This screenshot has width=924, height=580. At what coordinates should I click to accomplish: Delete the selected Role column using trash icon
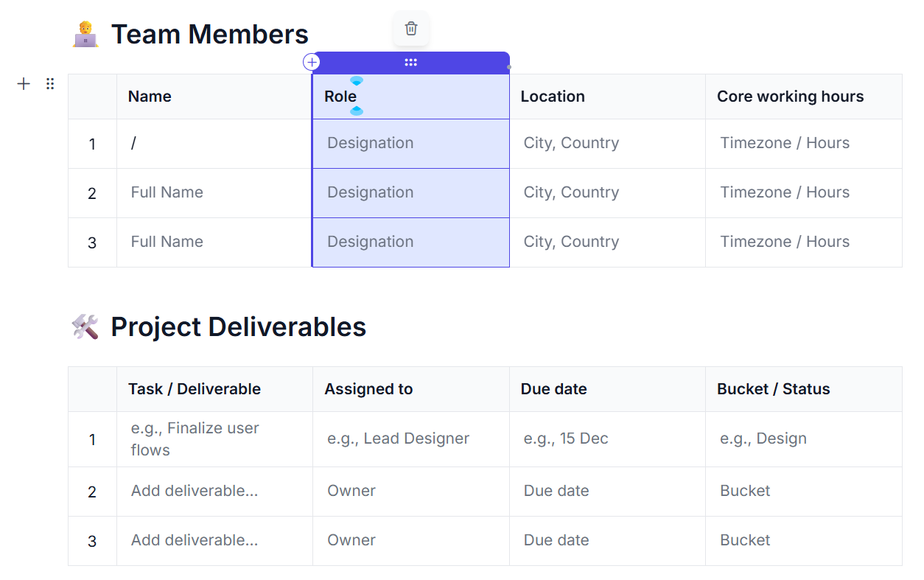point(410,29)
